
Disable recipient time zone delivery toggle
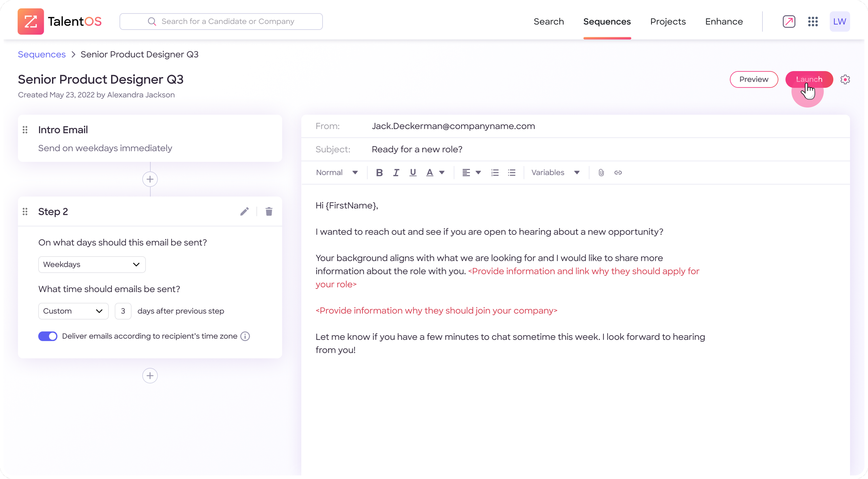pos(48,336)
